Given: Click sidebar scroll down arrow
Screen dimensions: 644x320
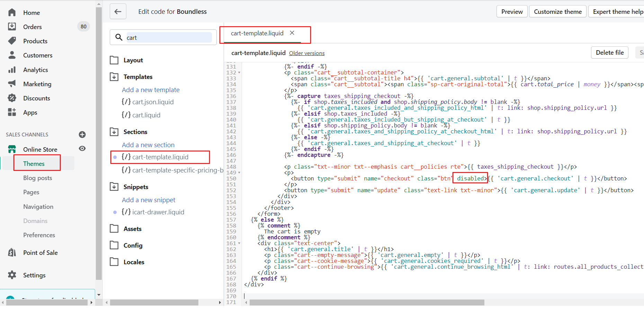Looking at the screenshot, I should (x=99, y=295).
